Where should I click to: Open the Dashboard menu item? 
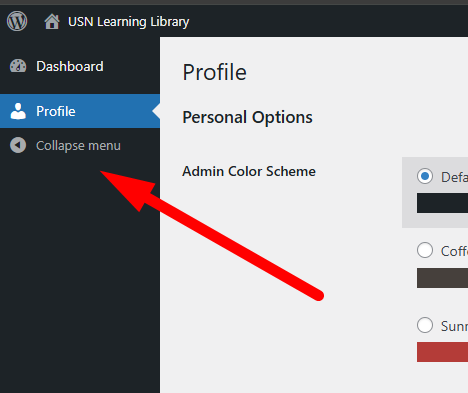[x=80, y=66]
